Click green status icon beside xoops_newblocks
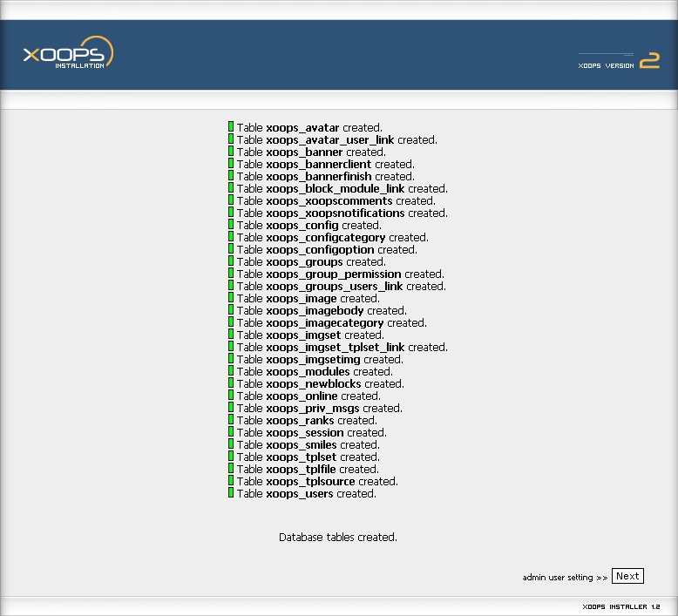The image size is (678, 616). point(231,382)
